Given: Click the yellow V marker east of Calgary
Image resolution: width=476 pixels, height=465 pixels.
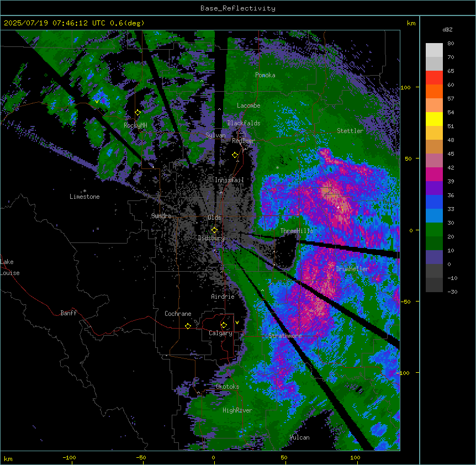Looking at the screenshot, I should (237, 323).
